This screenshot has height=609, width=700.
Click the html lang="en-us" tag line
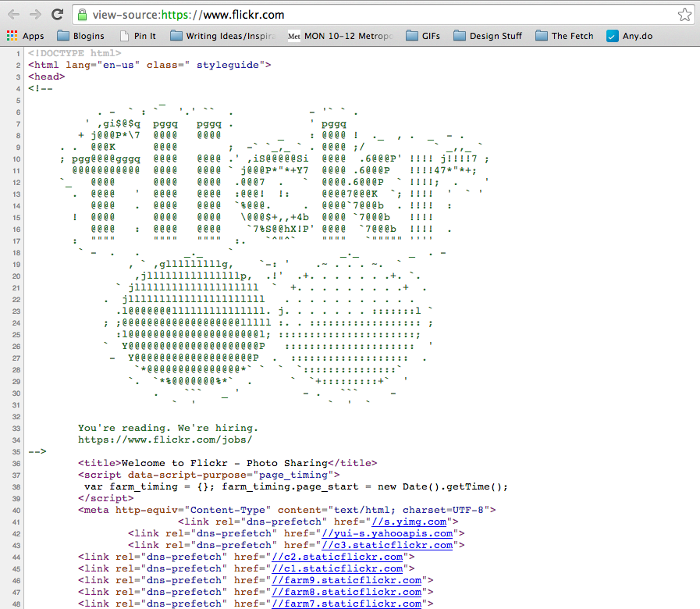click(x=150, y=65)
